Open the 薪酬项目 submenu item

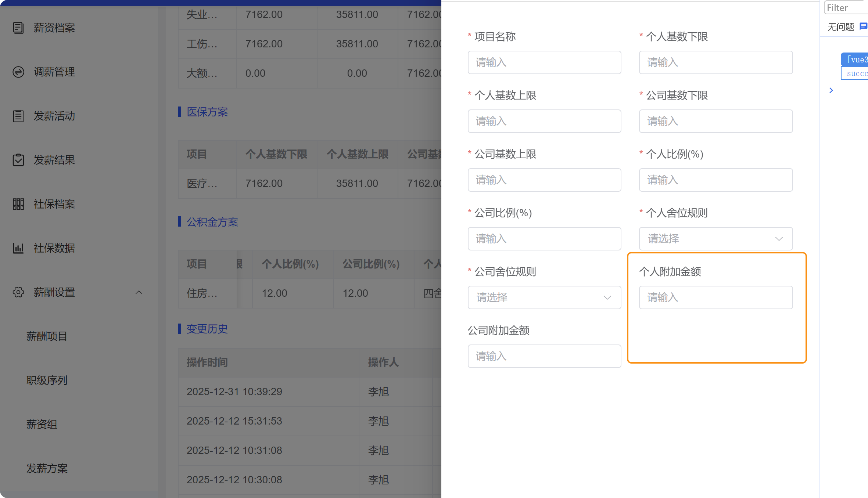(x=47, y=336)
